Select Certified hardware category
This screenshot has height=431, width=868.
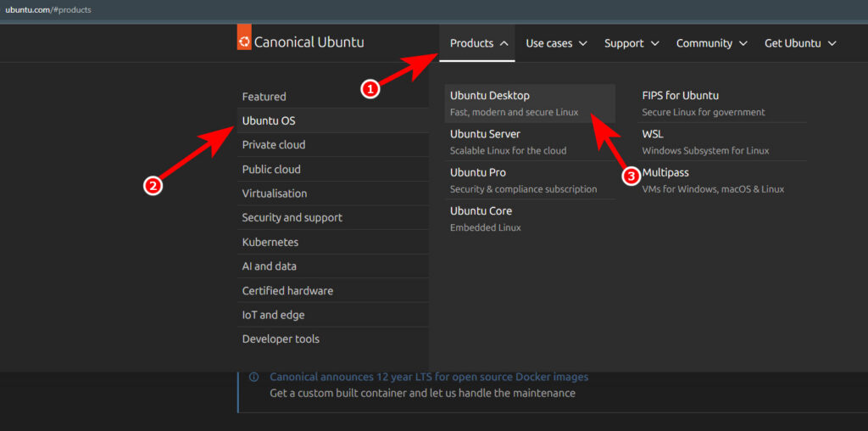click(x=332, y=291)
